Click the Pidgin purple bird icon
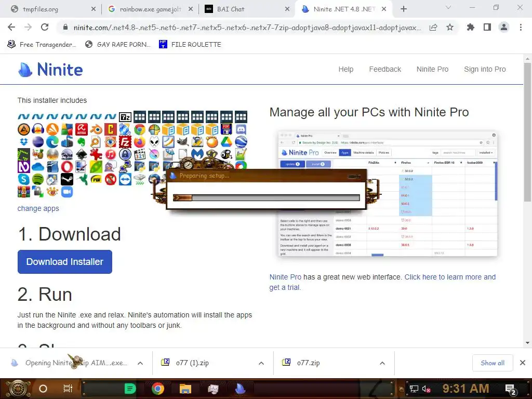Image resolution: width=532 pixels, height=399 pixels. click(x=111, y=167)
